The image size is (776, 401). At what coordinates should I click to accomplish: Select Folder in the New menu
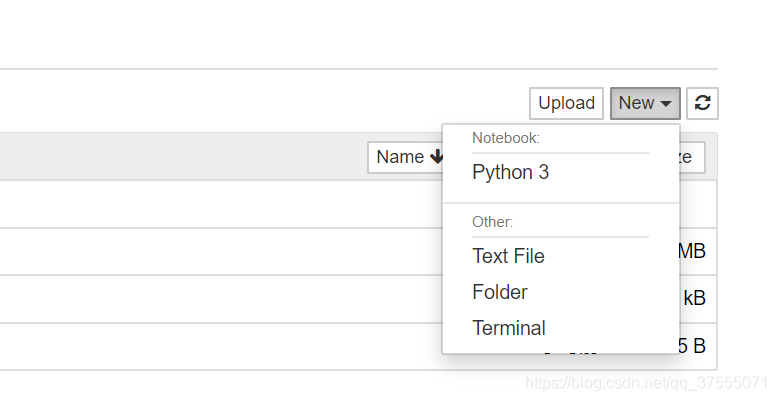499,292
